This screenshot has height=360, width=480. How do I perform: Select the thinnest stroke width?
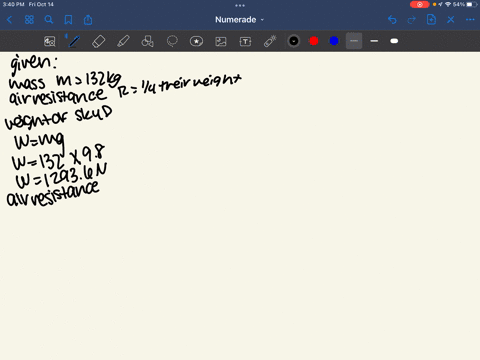click(x=354, y=41)
